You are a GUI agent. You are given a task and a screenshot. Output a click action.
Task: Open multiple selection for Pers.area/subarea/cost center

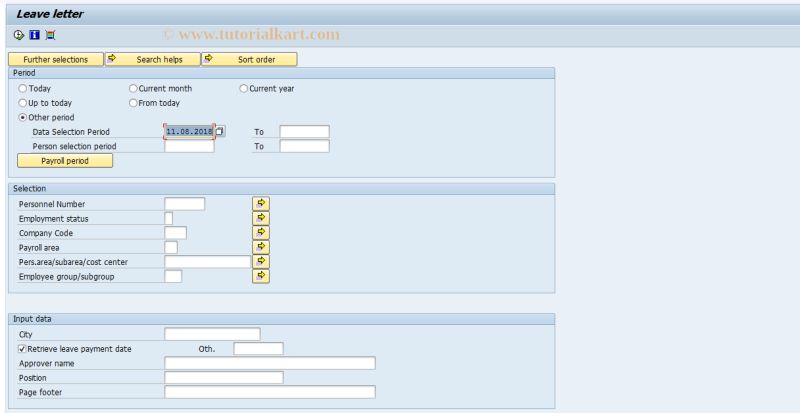[x=261, y=261]
